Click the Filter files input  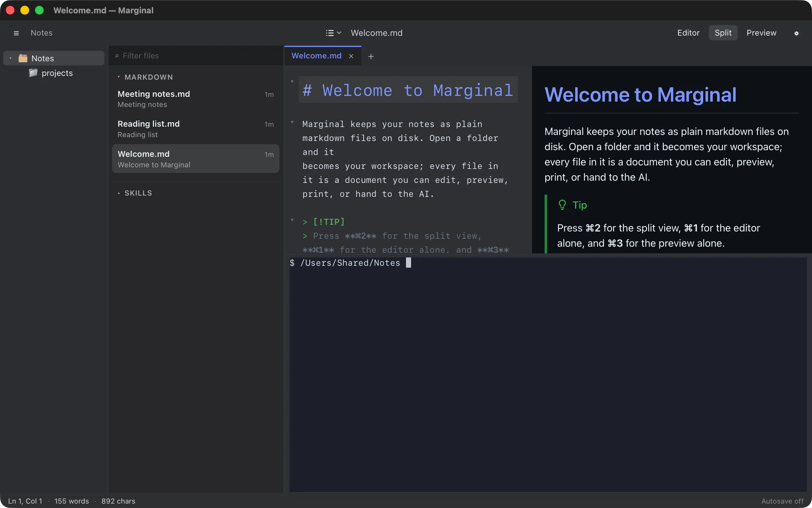click(x=196, y=56)
